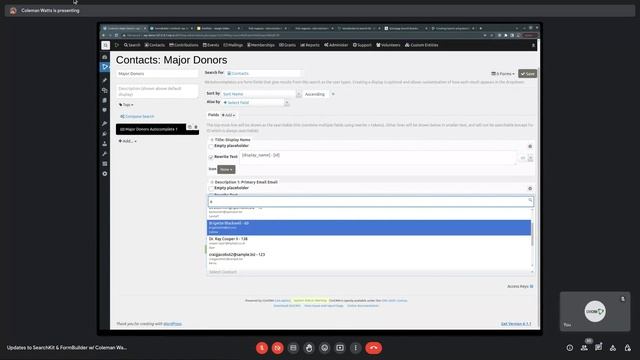Turn on captions in the meeting bar
The height and width of the screenshot is (360, 640).
[x=293, y=348]
